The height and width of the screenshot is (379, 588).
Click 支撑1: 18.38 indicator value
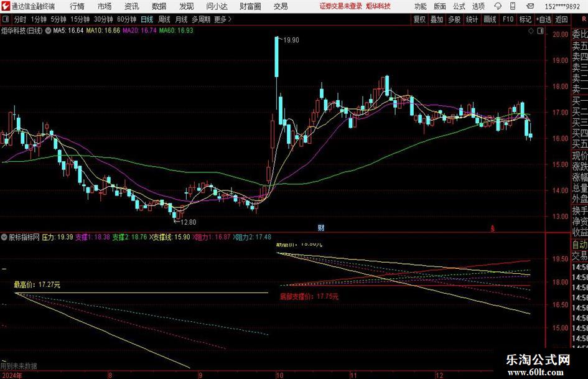click(93, 237)
